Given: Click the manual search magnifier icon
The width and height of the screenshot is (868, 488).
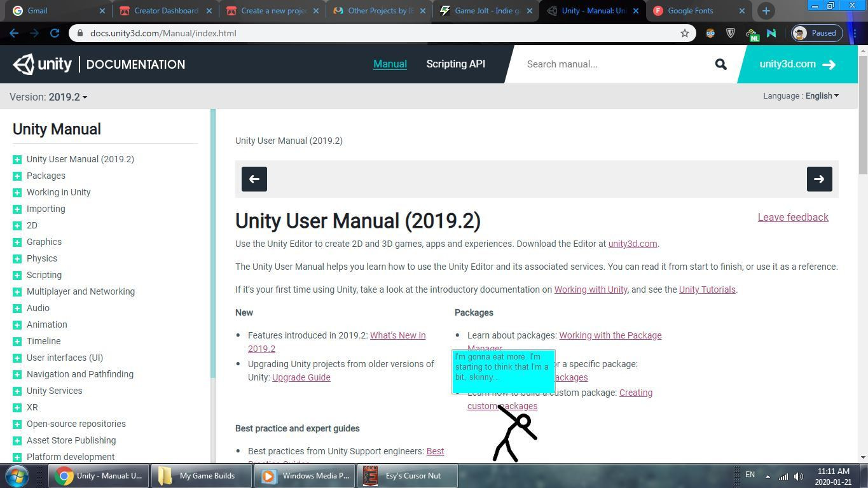Looking at the screenshot, I should pyautogui.click(x=720, y=64).
